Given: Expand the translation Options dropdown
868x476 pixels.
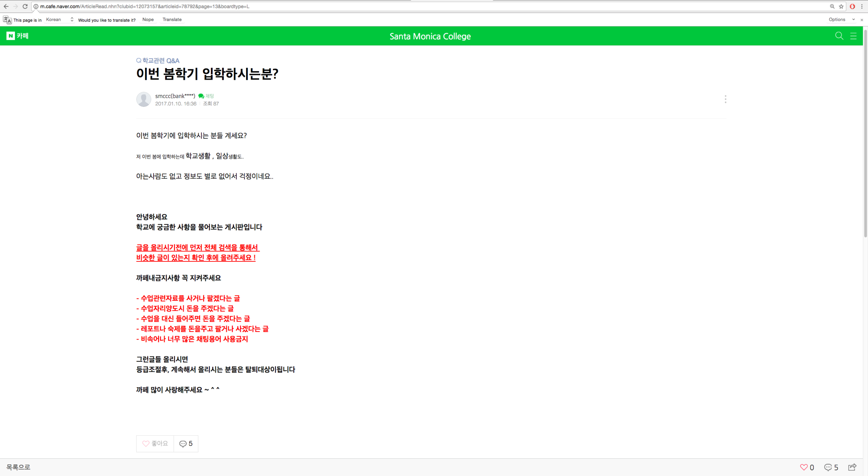Looking at the screenshot, I should point(841,20).
